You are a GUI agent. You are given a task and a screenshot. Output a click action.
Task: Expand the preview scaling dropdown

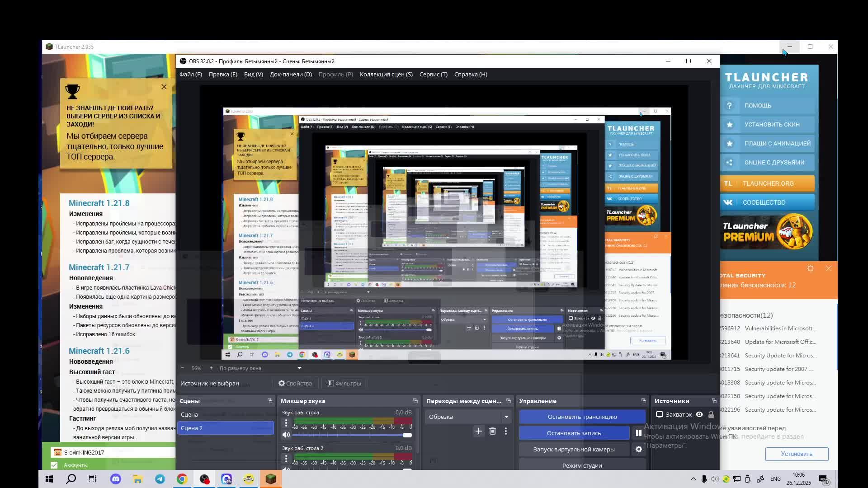point(299,368)
